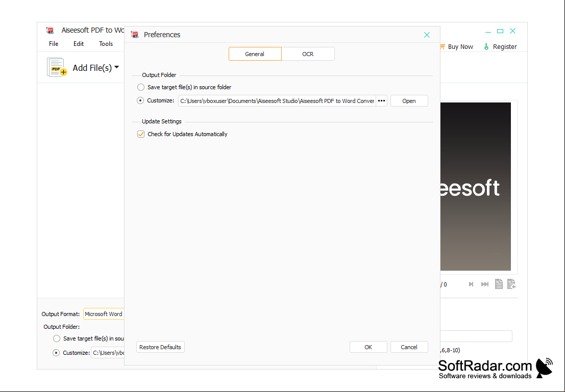Confirm preferences with OK
The width and height of the screenshot is (565, 392).
369,347
